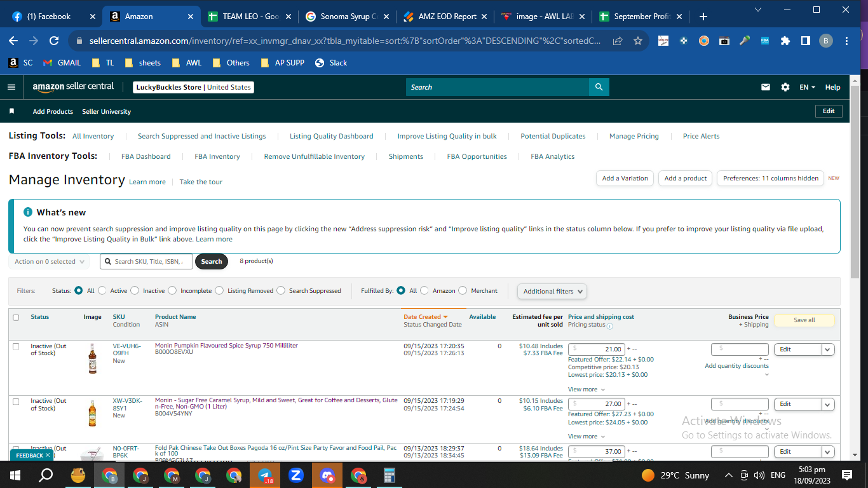Select the Active status filter

point(102,290)
